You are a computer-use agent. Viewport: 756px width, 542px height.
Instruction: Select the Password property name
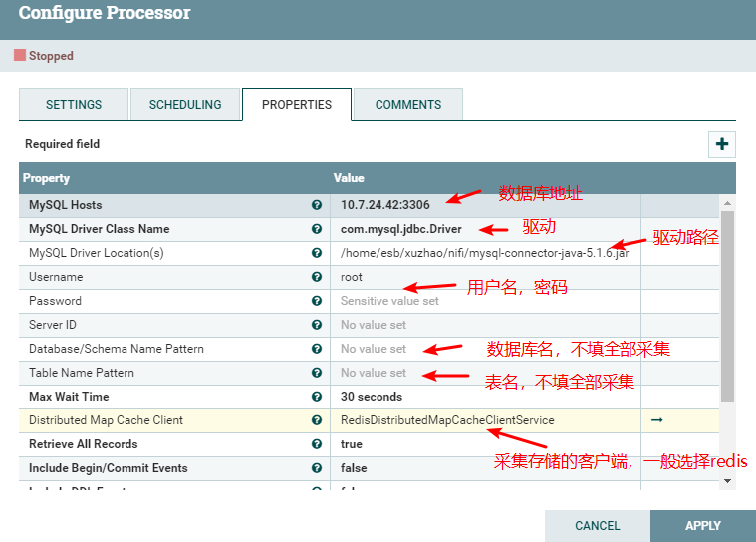55,301
